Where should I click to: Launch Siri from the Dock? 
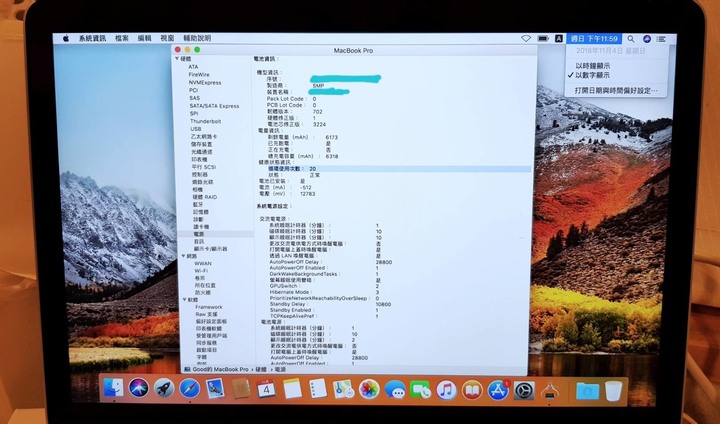[139, 389]
